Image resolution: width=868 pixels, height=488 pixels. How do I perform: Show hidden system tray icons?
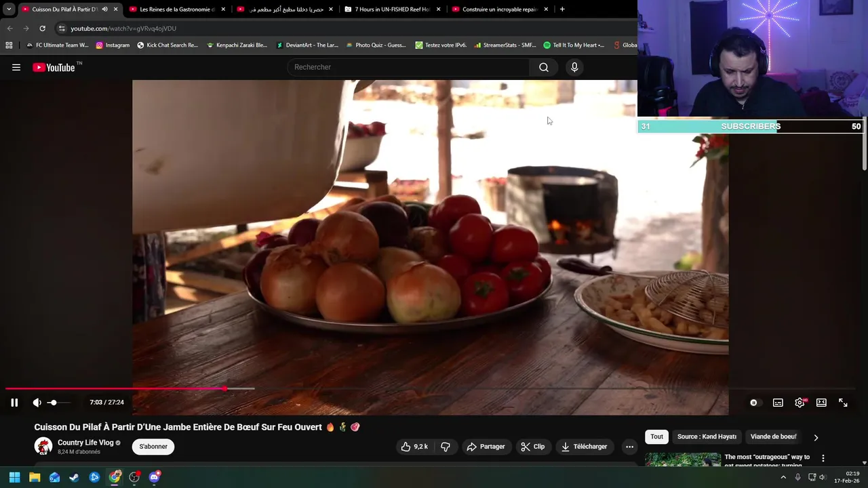[x=783, y=477]
